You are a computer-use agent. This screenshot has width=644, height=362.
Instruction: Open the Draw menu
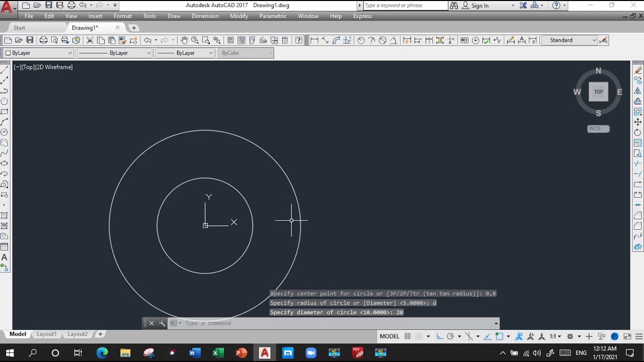point(174,16)
